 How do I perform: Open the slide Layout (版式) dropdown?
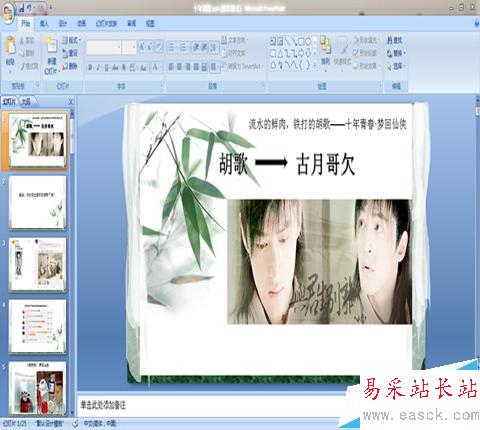[72, 40]
